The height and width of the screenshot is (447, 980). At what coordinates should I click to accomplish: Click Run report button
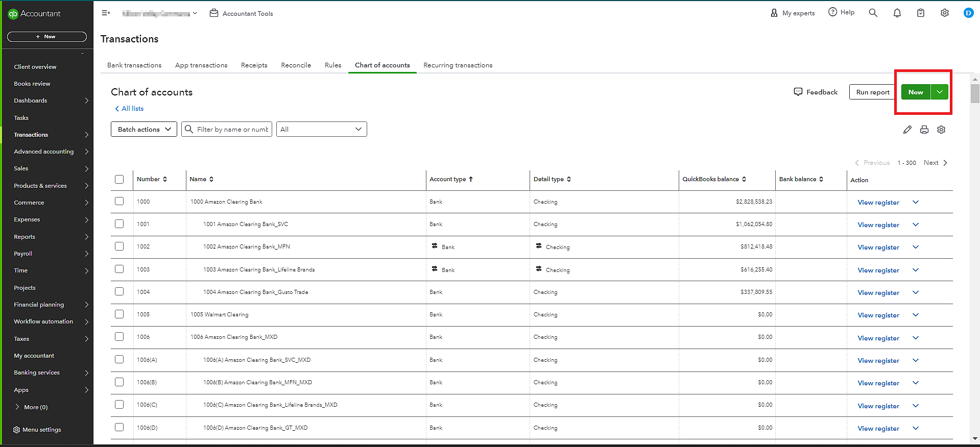click(x=873, y=92)
